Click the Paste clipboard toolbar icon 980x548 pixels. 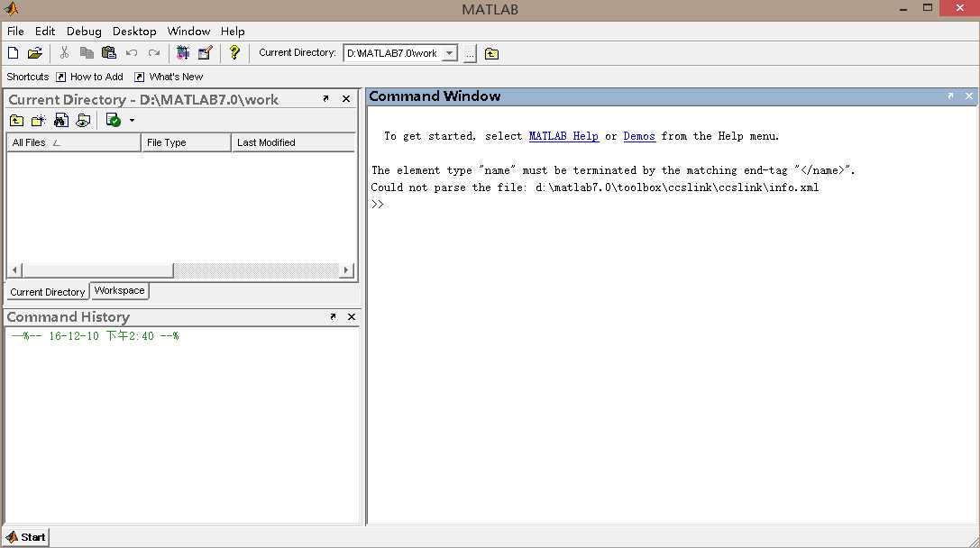109,53
